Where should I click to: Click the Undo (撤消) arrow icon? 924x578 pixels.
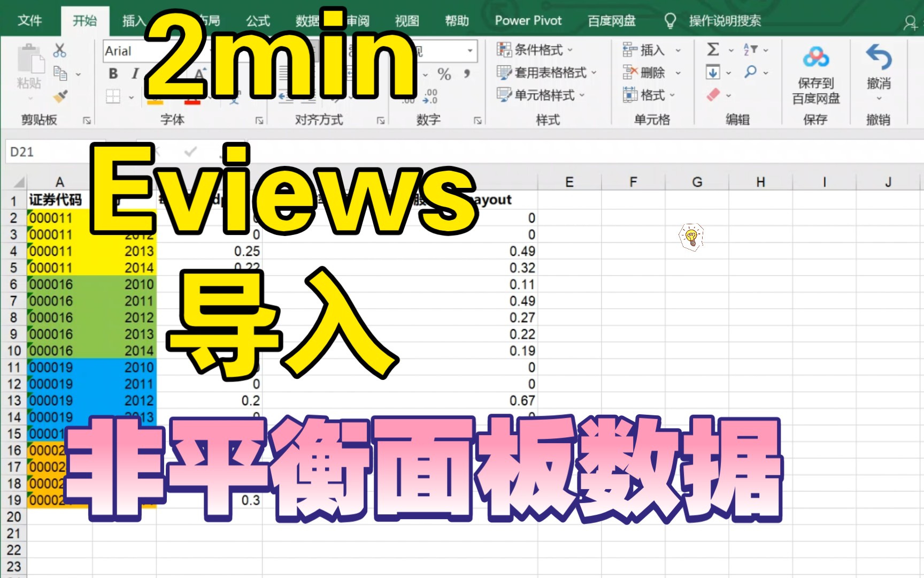(x=879, y=57)
